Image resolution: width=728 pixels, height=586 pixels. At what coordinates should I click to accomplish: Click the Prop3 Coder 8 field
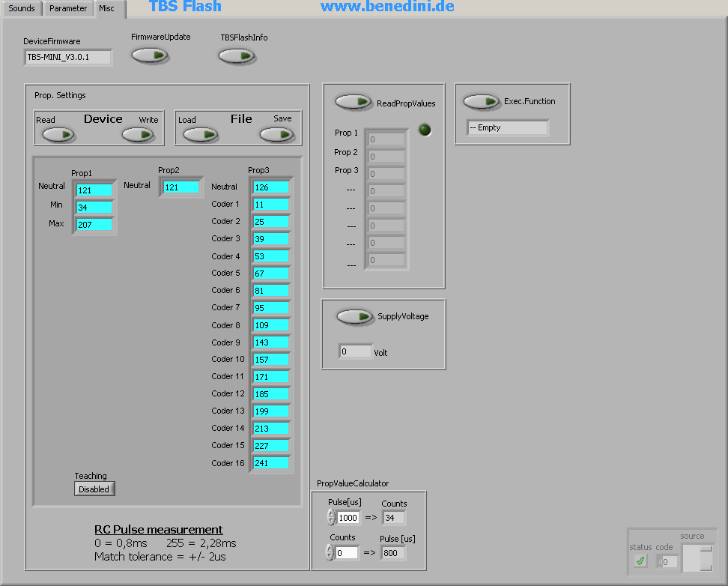tap(270, 325)
